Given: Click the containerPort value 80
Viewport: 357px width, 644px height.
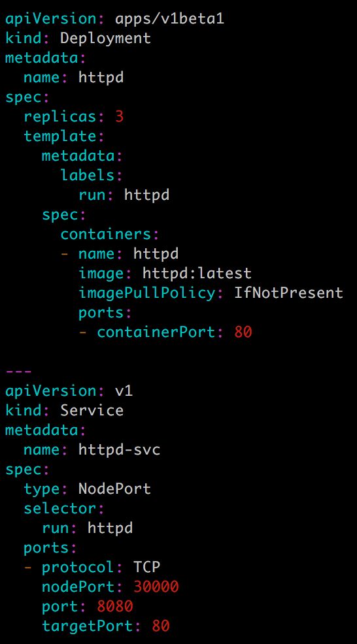Looking at the screenshot, I should (x=243, y=332).
